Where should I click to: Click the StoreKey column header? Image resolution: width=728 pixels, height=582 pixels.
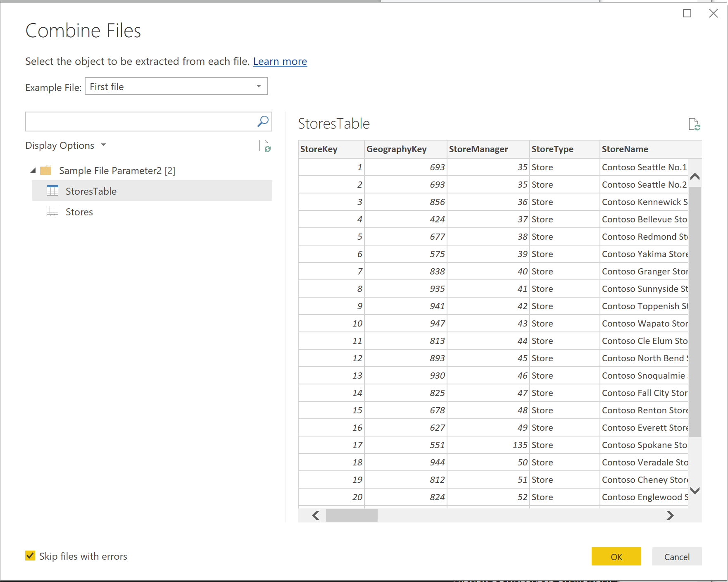pyautogui.click(x=331, y=149)
